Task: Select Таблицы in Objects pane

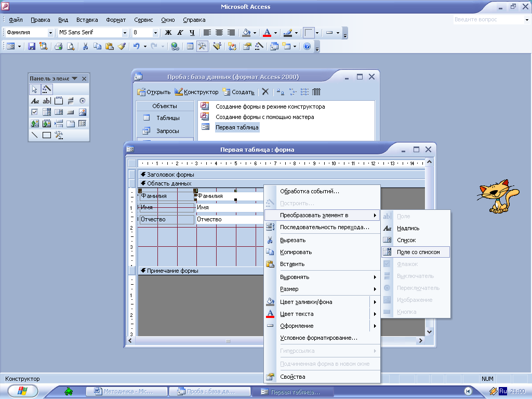Action: [165, 118]
